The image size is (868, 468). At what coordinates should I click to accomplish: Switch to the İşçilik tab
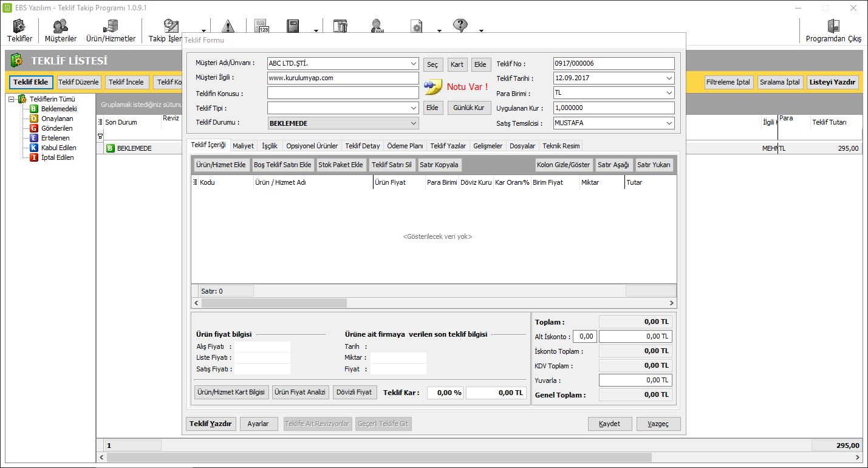270,146
